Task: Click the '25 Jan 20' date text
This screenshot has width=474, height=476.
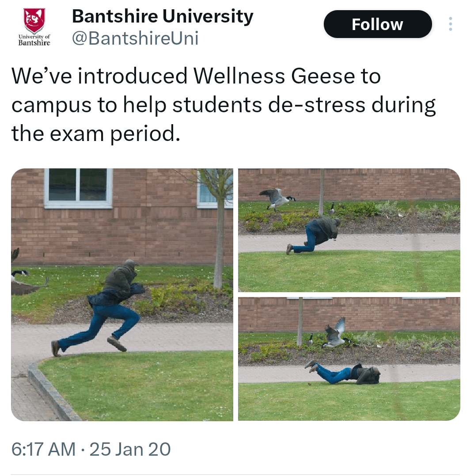Action: point(130,449)
